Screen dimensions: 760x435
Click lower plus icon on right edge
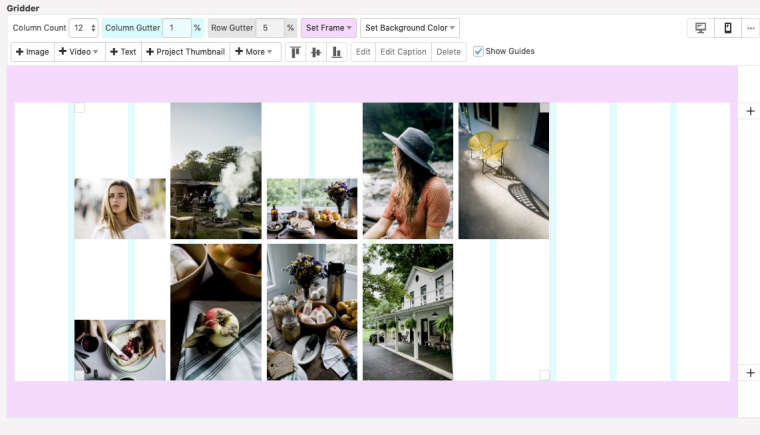pyautogui.click(x=750, y=373)
